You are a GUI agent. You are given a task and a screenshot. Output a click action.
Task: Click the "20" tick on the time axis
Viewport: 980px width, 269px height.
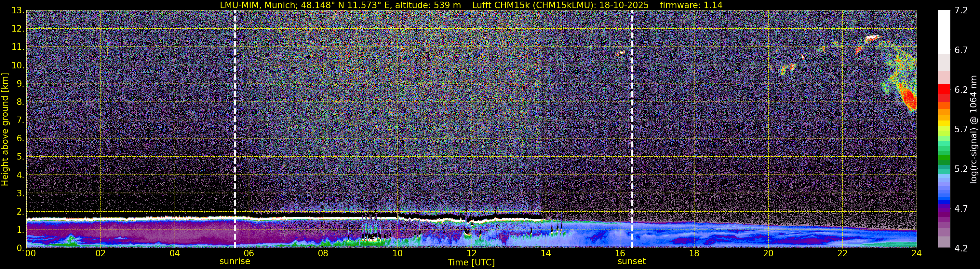(x=768, y=253)
